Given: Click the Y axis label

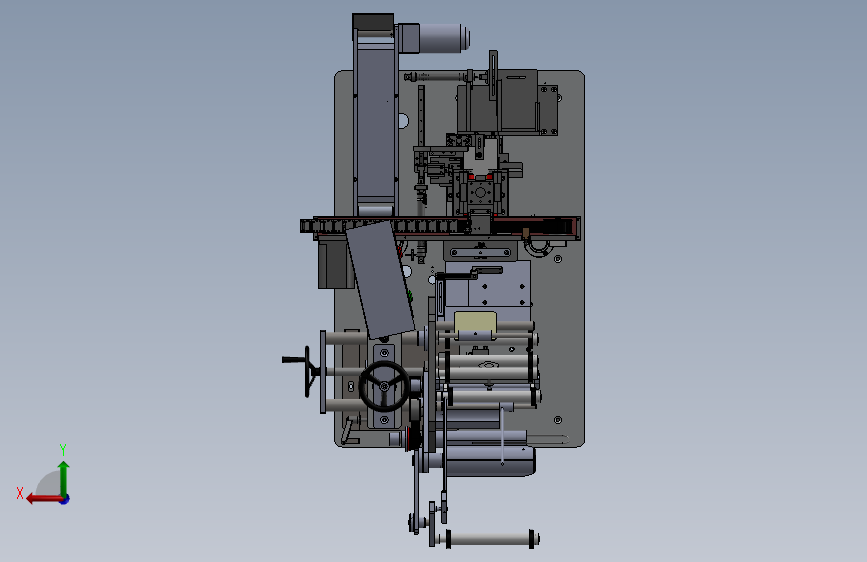Looking at the screenshot, I should point(63,449).
